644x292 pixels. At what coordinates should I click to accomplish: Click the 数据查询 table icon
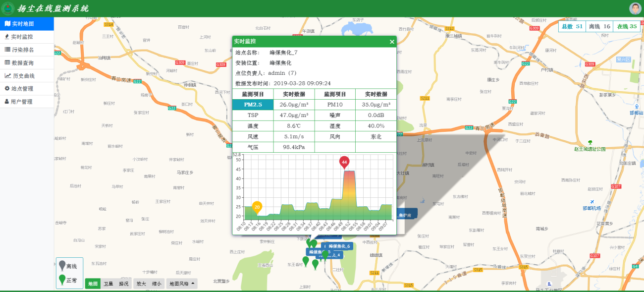(x=7, y=62)
